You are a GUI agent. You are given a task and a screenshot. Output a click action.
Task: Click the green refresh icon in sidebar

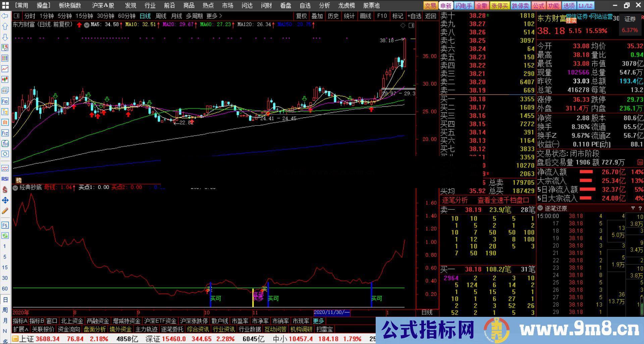coord(5,236)
